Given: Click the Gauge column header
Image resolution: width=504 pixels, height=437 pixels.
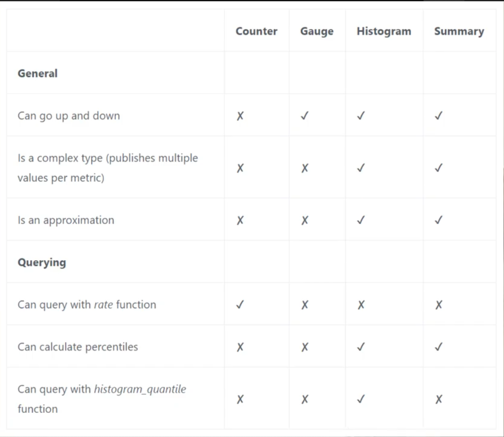Looking at the screenshot, I should (317, 31).
